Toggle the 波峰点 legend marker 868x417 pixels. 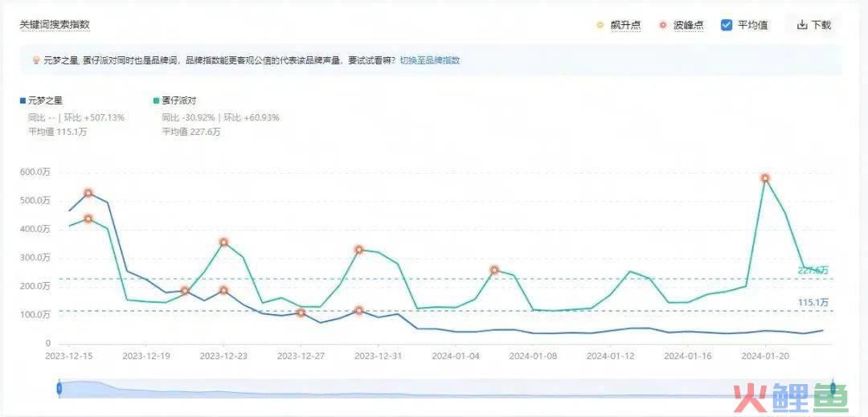point(662,25)
